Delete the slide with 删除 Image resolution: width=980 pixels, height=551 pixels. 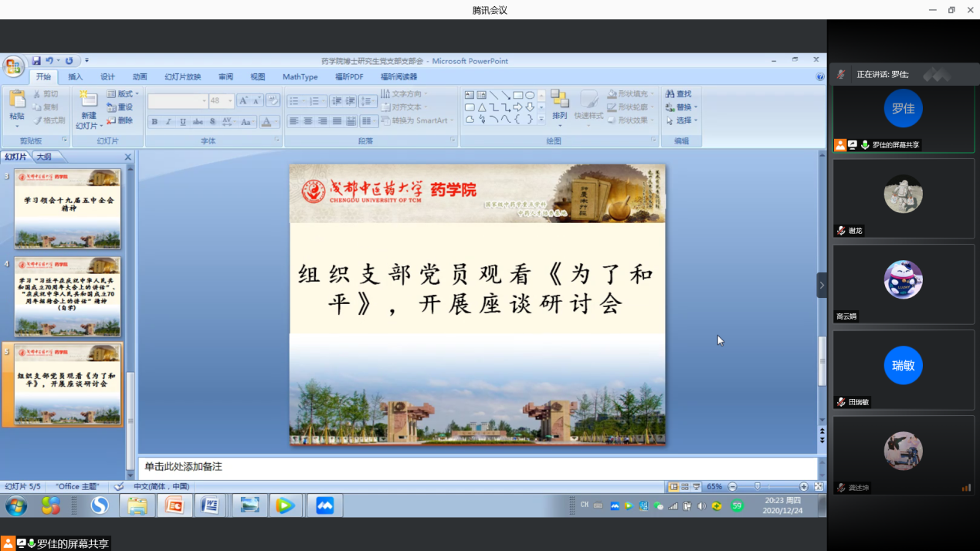coord(120,120)
